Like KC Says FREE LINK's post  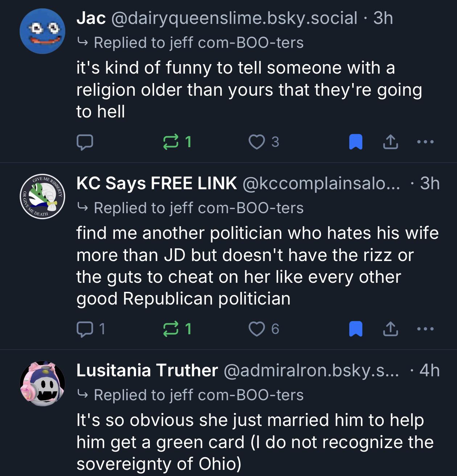click(x=257, y=329)
